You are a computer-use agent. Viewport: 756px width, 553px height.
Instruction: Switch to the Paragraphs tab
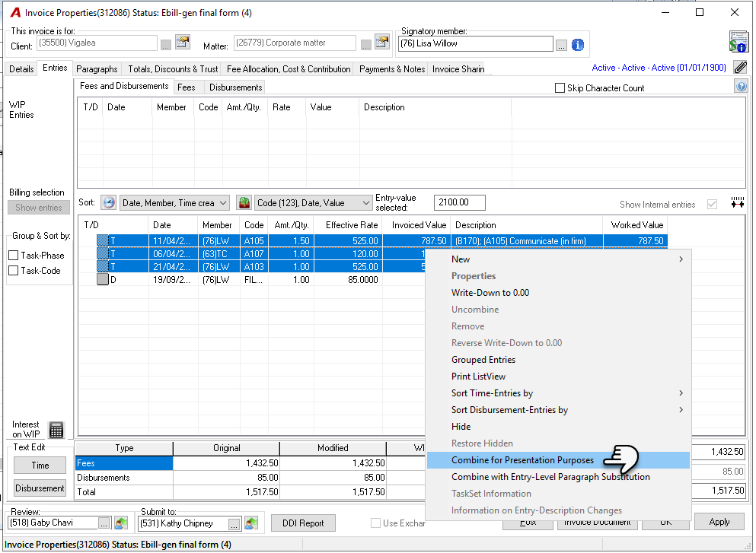point(97,69)
